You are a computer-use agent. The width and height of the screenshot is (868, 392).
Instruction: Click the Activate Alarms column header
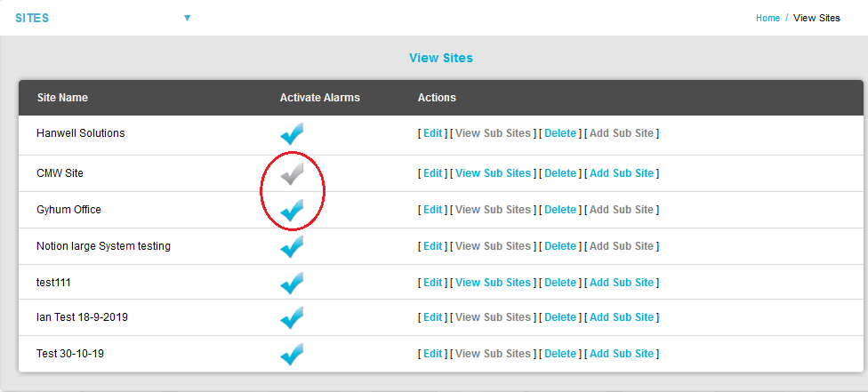coord(319,98)
